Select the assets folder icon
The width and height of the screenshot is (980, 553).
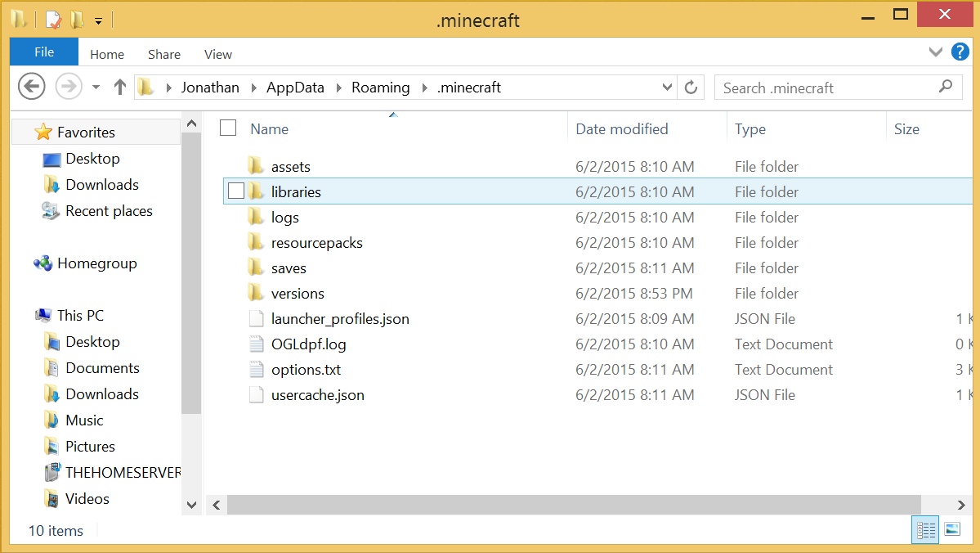tap(256, 166)
